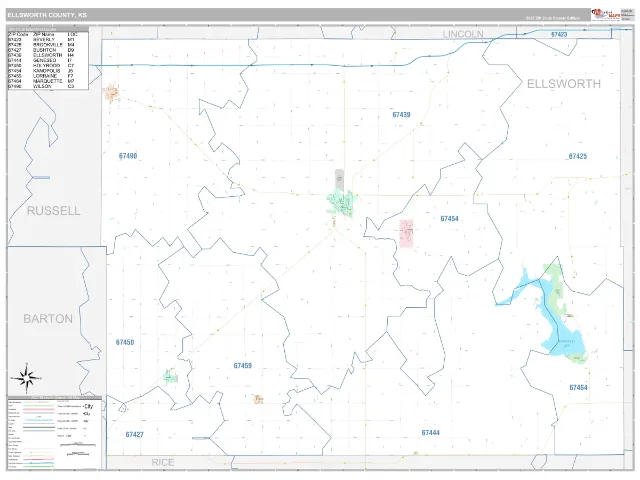Click ZIP code label 67439

401,115
